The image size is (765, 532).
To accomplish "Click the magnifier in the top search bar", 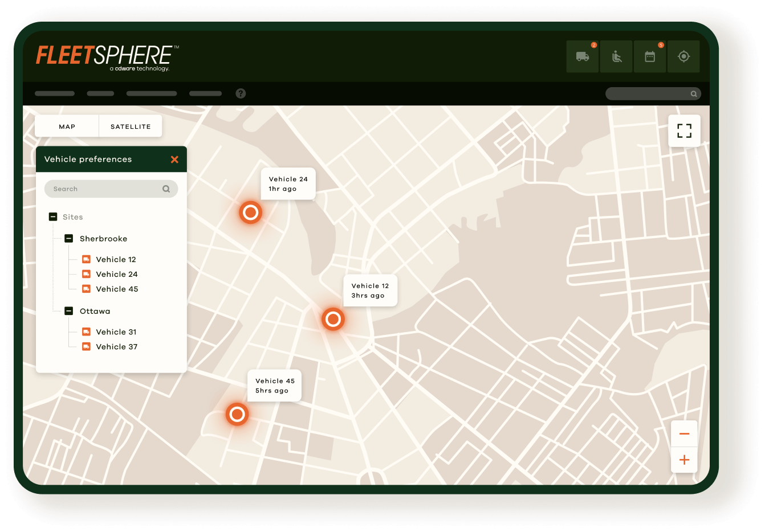I will click(x=694, y=94).
